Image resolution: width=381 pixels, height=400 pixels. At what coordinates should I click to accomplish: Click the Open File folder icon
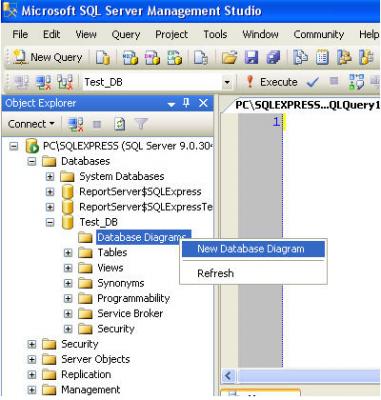pos(229,57)
